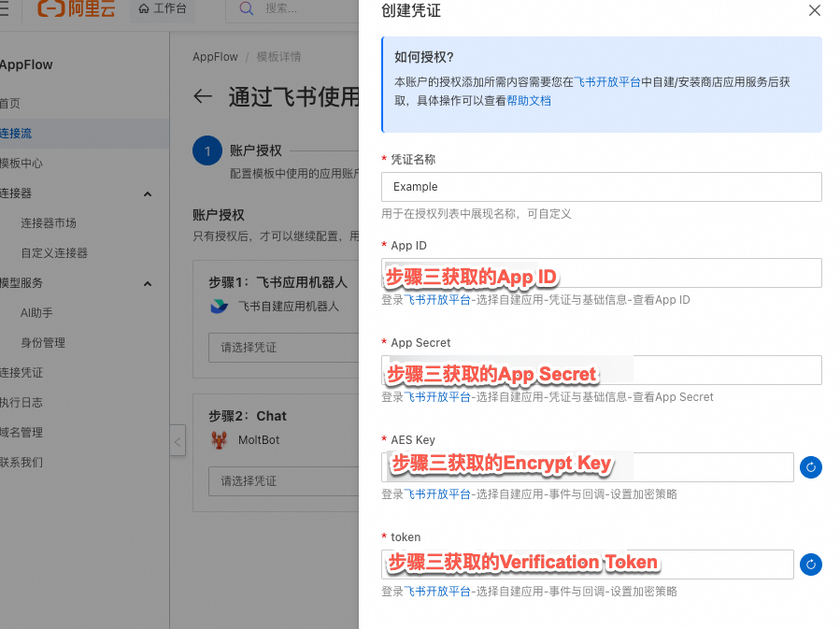Viewport: 840px width, 629px height.
Task: Open 连接凭证 in the sidebar
Action: tap(21, 372)
